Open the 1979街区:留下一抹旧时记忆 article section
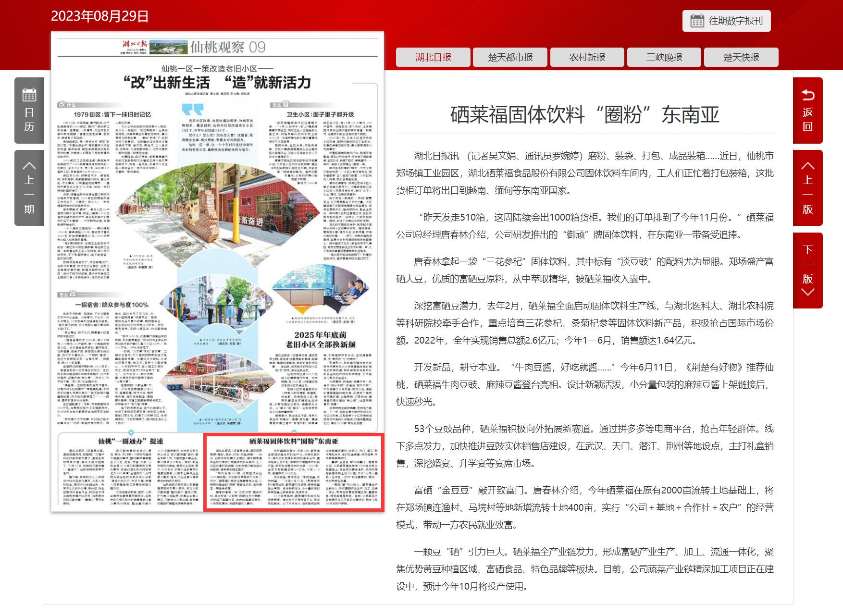The image size is (843, 616). pos(112,114)
